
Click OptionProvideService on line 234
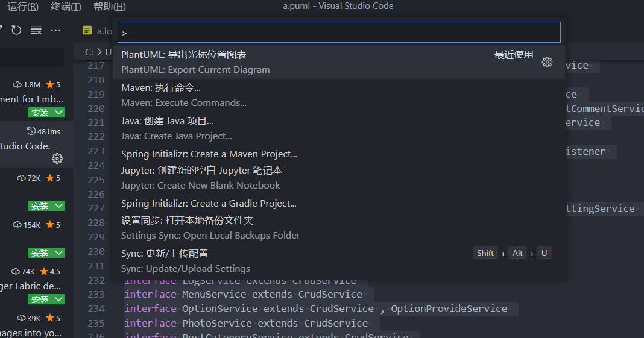[449, 309]
